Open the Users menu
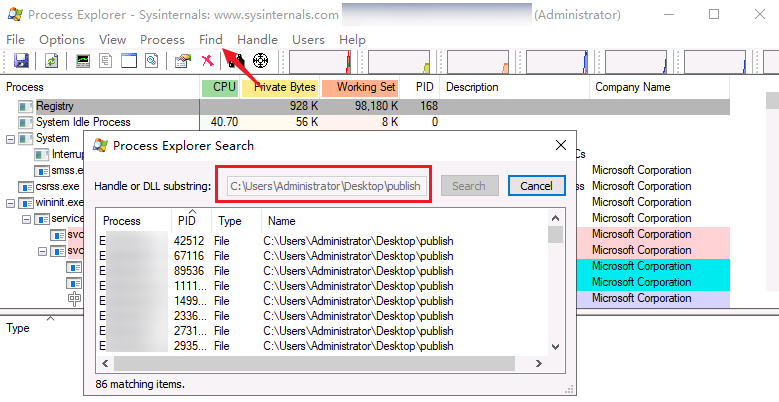779x402 pixels. (x=308, y=40)
